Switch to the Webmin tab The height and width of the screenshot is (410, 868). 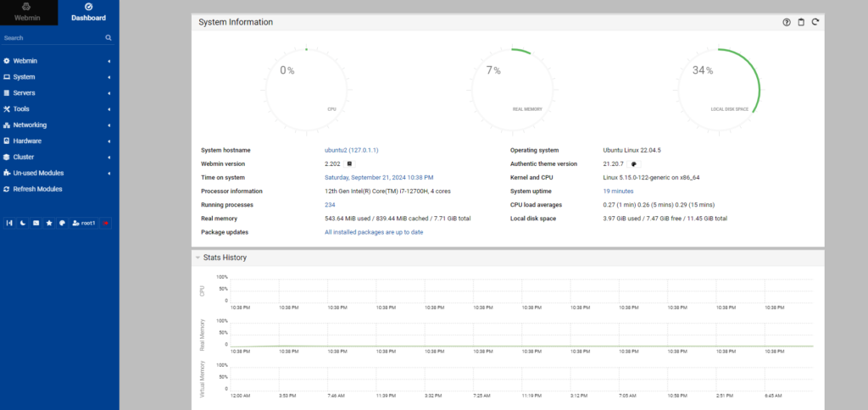click(x=29, y=12)
